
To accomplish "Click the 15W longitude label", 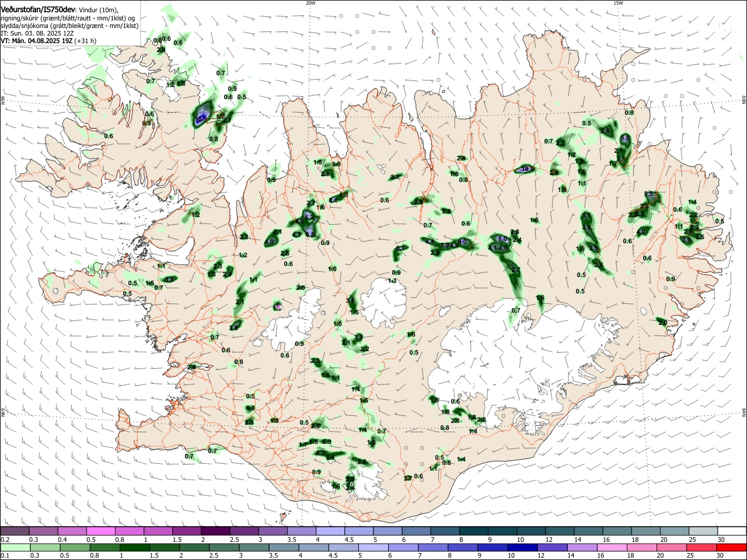I will 618,3.
